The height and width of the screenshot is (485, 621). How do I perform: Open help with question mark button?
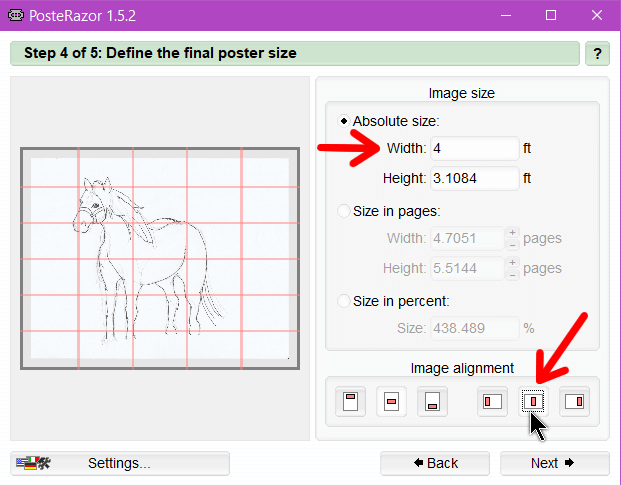coord(597,53)
